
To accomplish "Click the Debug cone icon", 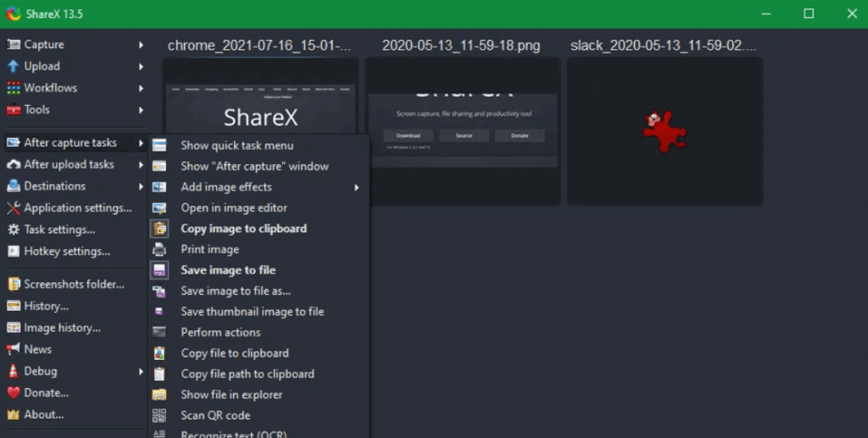I will coord(14,371).
